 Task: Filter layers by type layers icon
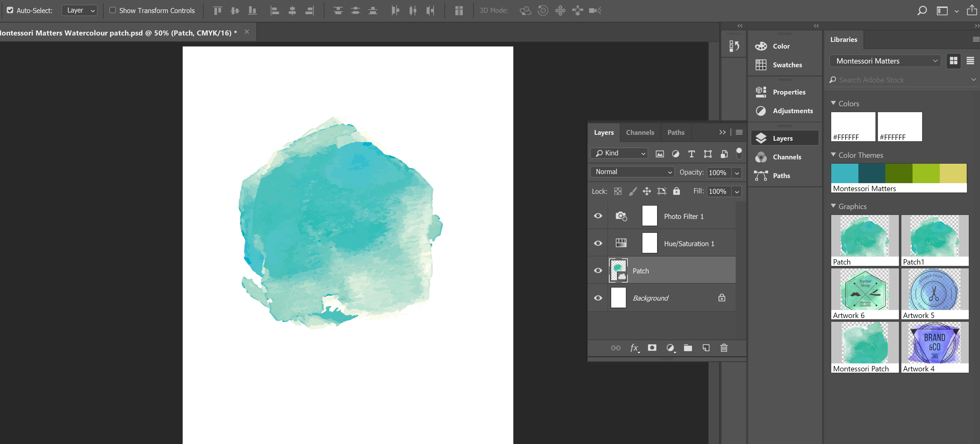click(x=691, y=154)
